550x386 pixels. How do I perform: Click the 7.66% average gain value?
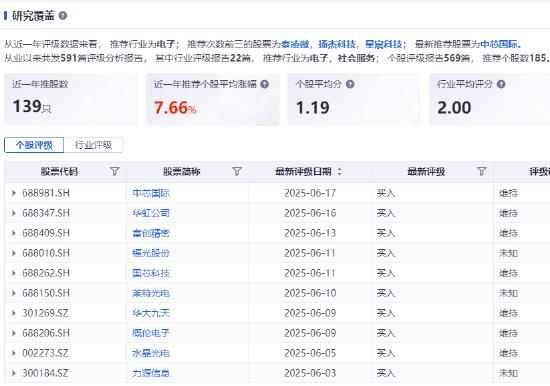(175, 108)
